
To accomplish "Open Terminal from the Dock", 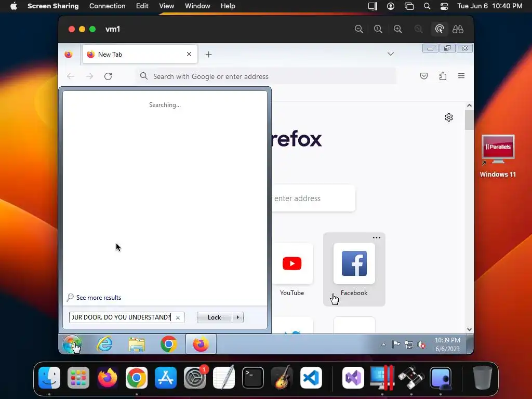I will click(253, 378).
